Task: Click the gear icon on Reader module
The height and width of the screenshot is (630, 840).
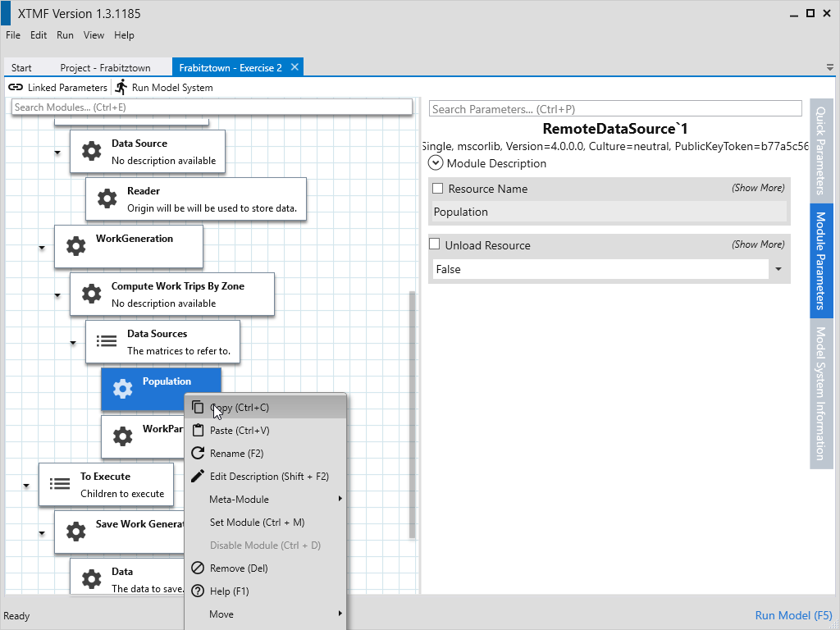Action: tap(107, 199)
